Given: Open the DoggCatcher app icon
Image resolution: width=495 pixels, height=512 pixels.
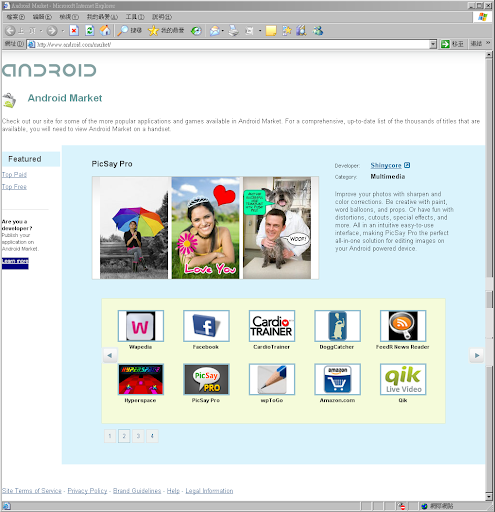Looking at the screenshot, I should (x=337, y=326).
